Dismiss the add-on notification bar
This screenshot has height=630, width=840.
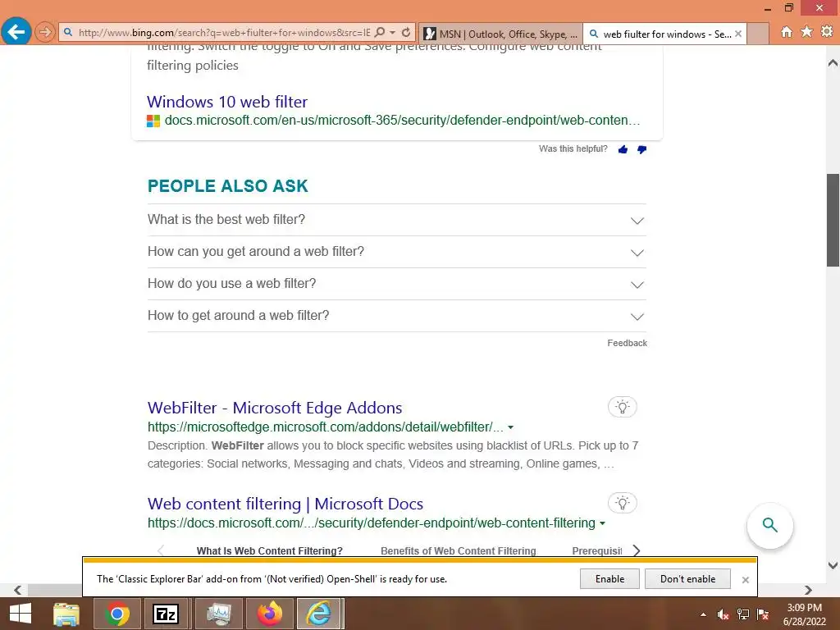pos(745,580)
